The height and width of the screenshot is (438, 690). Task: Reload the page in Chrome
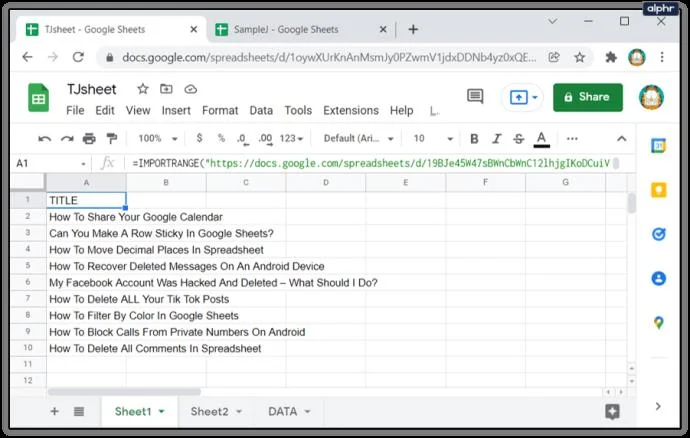pos(78,57)
